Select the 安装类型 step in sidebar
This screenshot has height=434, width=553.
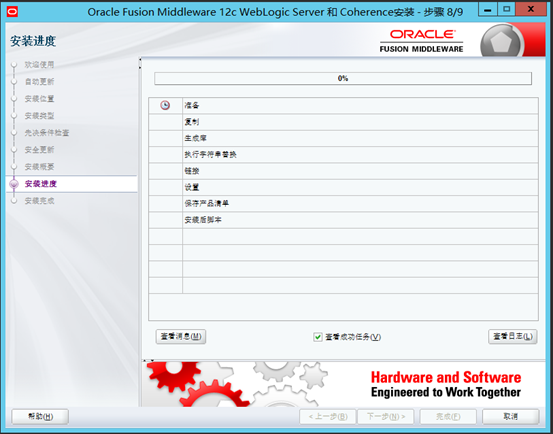click(39, 115)
